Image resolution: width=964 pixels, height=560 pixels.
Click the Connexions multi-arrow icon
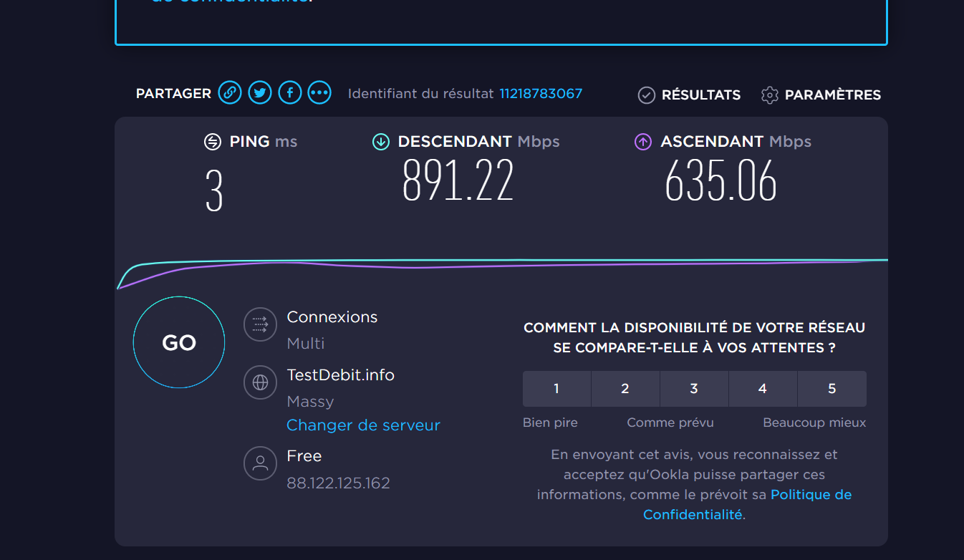coord(260,324)
